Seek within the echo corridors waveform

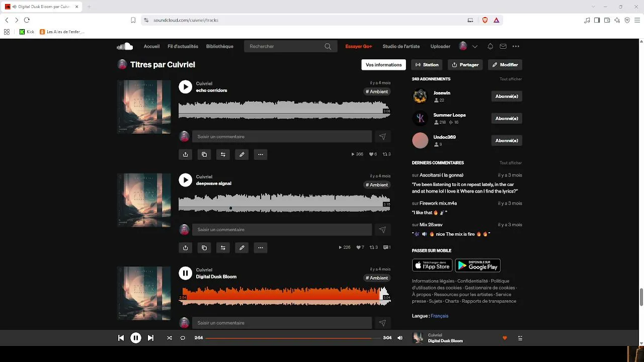click(x=284, y=110)
